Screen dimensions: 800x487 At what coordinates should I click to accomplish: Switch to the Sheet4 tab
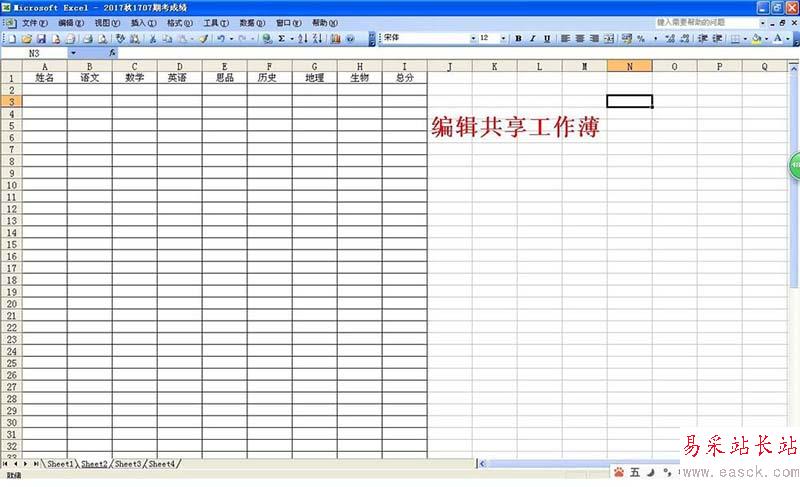pyautogui.click(x=162, y=464)
